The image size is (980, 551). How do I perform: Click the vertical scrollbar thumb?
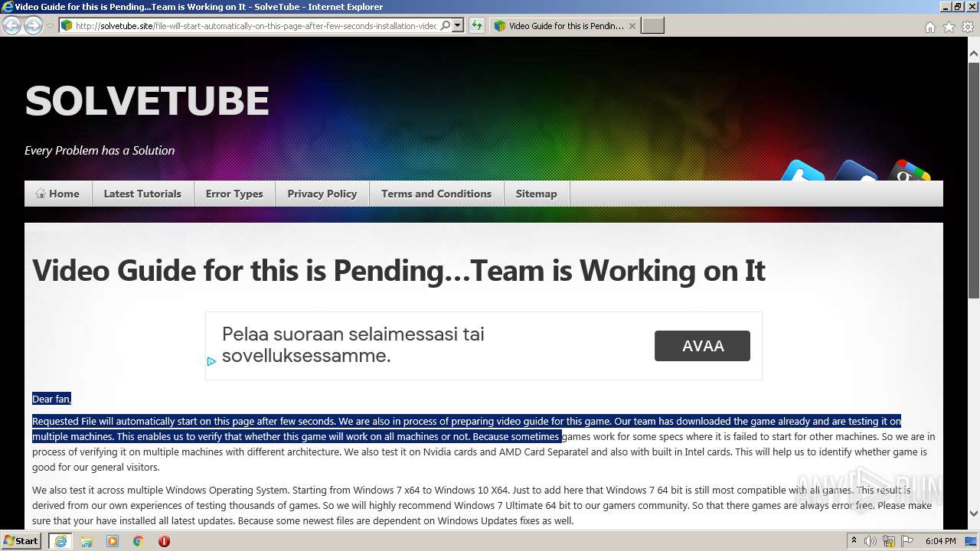point(974,180)
